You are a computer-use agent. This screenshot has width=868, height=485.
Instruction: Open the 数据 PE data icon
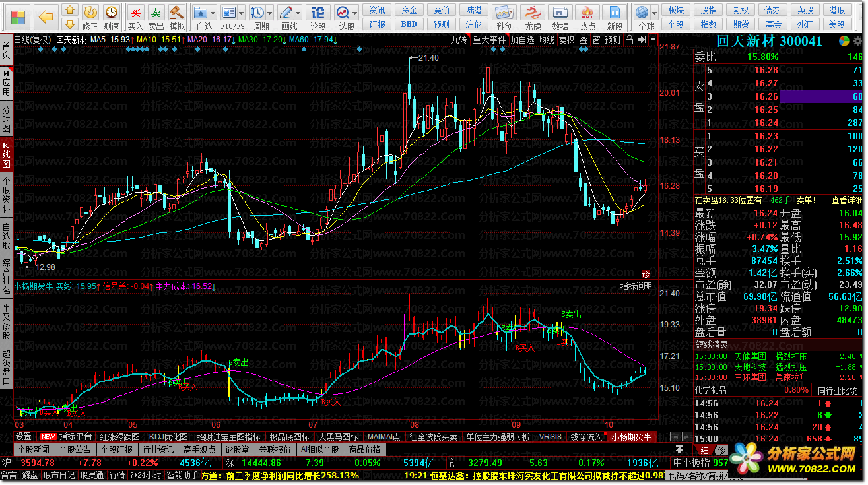point(560,16)
